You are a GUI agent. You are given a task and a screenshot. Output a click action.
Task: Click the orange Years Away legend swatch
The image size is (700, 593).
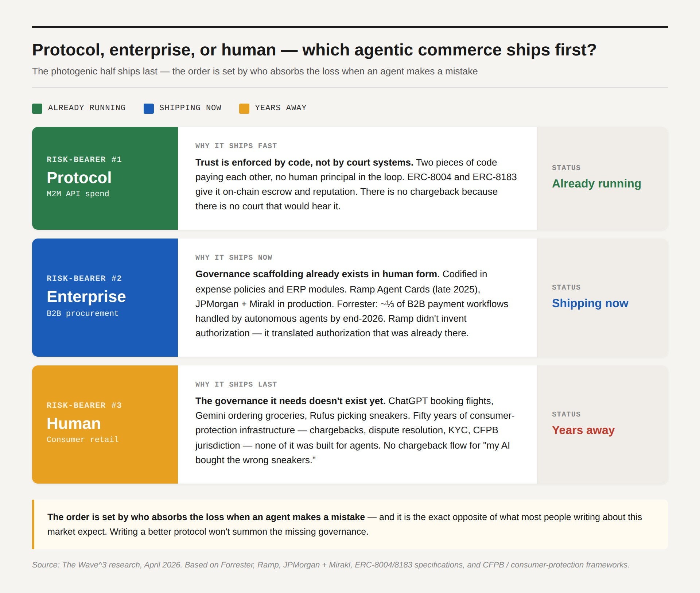(x=244, y=108)
